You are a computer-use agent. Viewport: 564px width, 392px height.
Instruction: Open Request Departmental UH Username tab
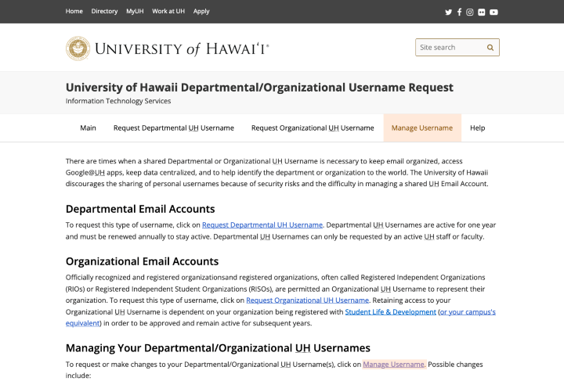pos(174,128)
